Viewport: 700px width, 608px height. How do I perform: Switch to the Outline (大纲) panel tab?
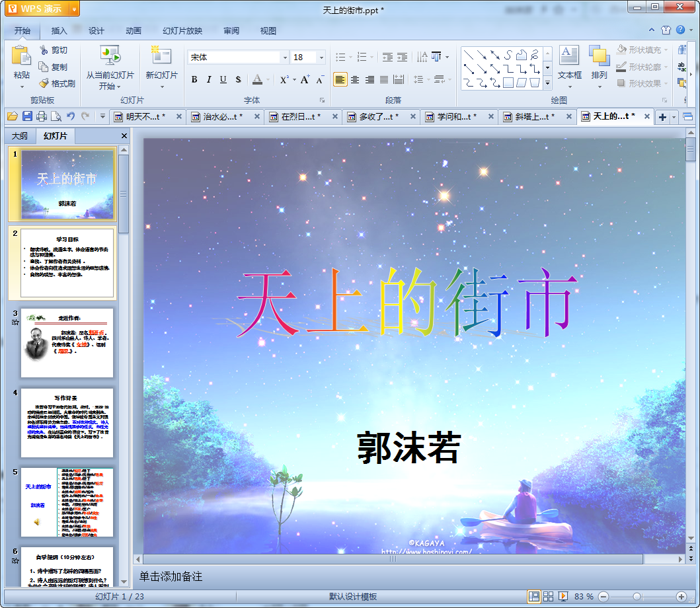[20, 135]
